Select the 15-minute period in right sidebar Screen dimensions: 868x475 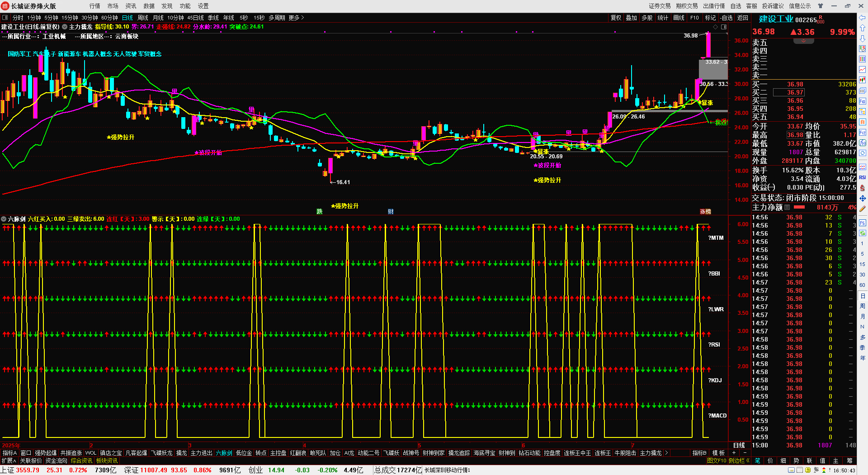click(x=863, y=264)
